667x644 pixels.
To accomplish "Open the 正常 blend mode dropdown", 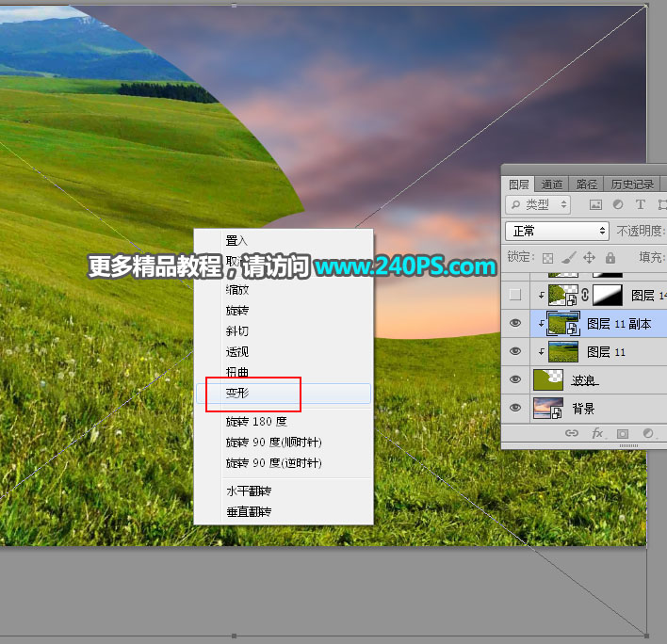I will coord(558,231).
